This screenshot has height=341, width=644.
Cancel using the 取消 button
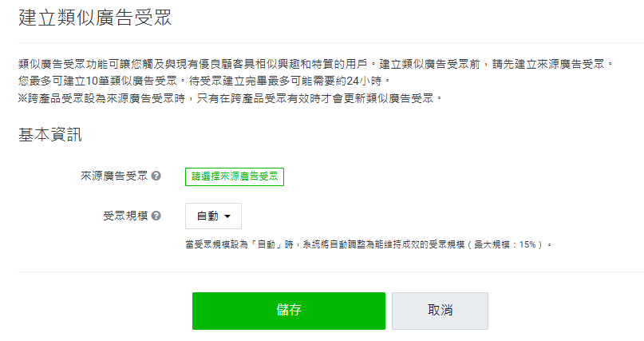pyautogui.click(x=440, y=311)
